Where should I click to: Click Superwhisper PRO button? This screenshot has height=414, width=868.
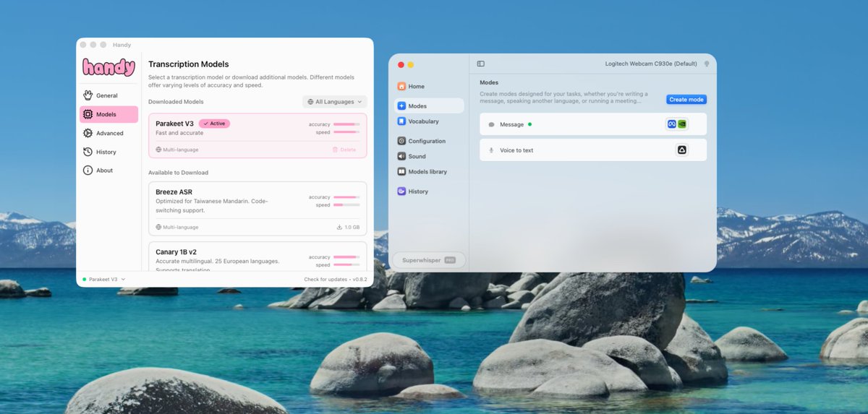tap(429, 260)
